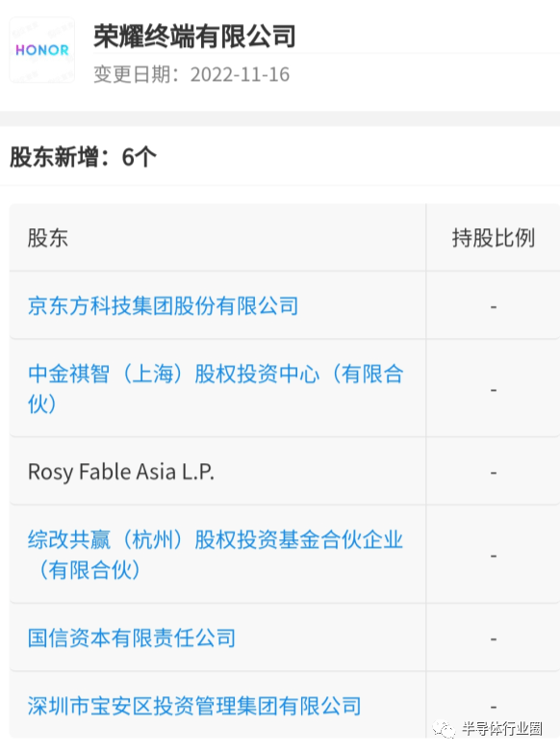Click the shareholding dash for 国信资本
This screenshot has width=560, height=754.
494,638
